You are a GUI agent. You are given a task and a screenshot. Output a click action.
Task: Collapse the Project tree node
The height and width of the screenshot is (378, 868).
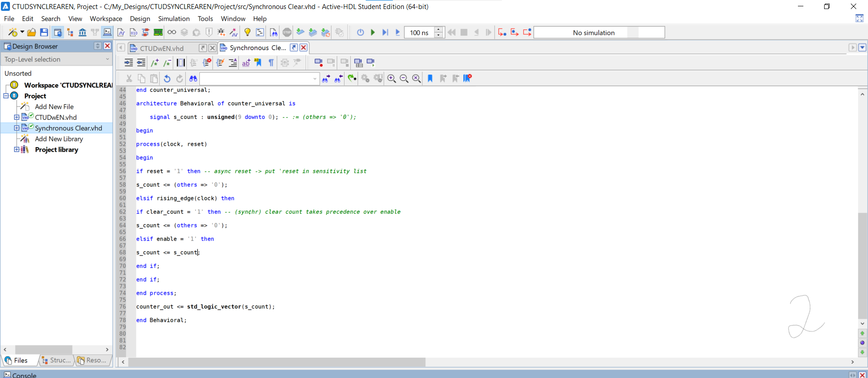pyautogui.click(x=6, y=96)
